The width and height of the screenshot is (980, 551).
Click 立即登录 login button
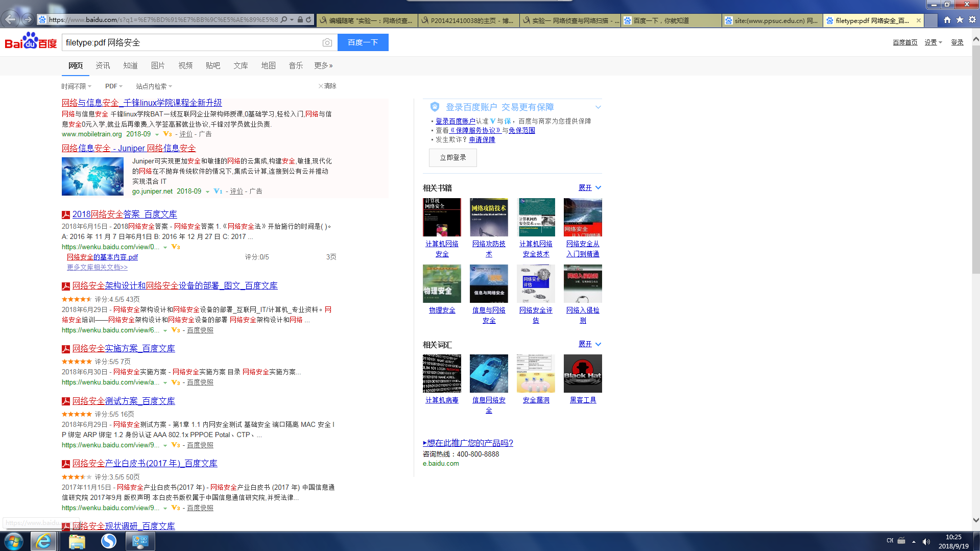[453, 158]
